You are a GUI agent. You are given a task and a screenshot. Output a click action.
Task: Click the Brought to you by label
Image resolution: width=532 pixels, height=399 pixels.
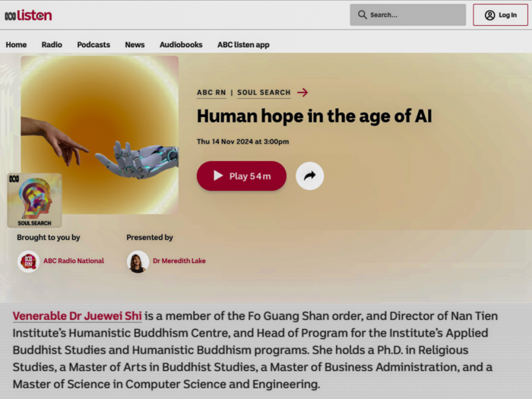49,237
